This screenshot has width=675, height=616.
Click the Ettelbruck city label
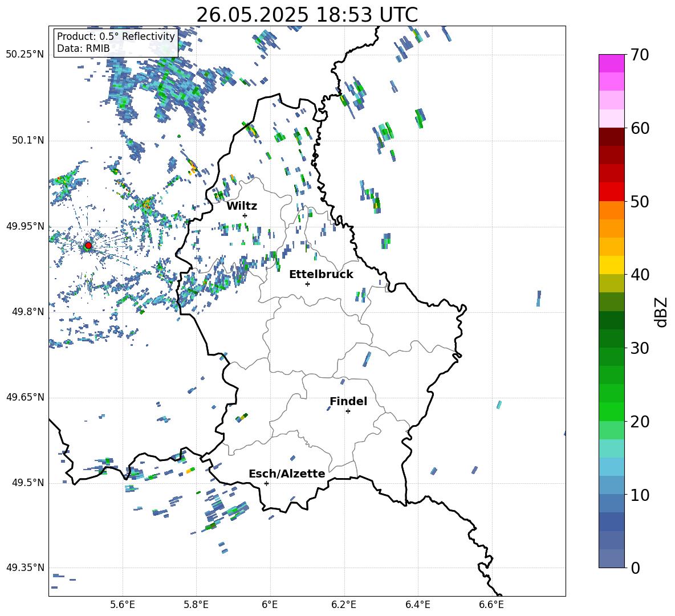pos(321,275)
